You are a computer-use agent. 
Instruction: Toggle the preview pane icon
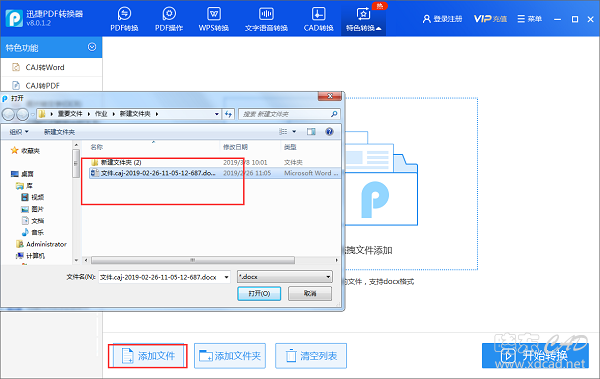pos(311,132)
